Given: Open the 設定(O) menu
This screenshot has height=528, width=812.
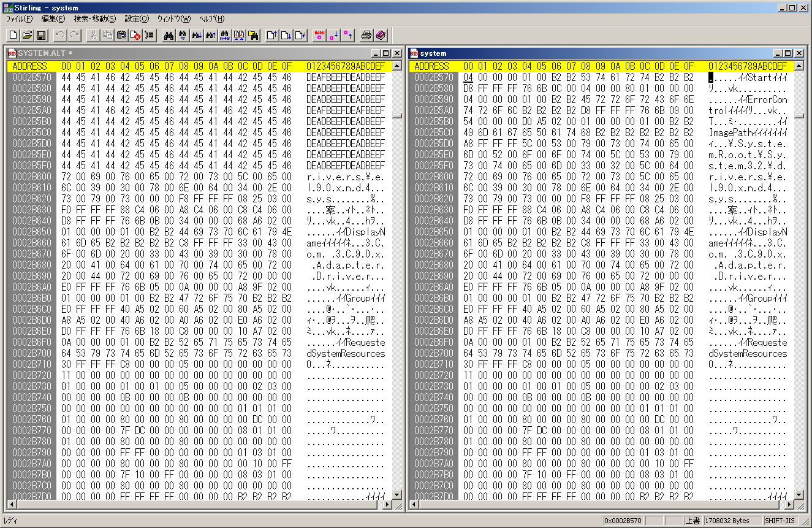Looking at the screenshot, I should (136, 19).
